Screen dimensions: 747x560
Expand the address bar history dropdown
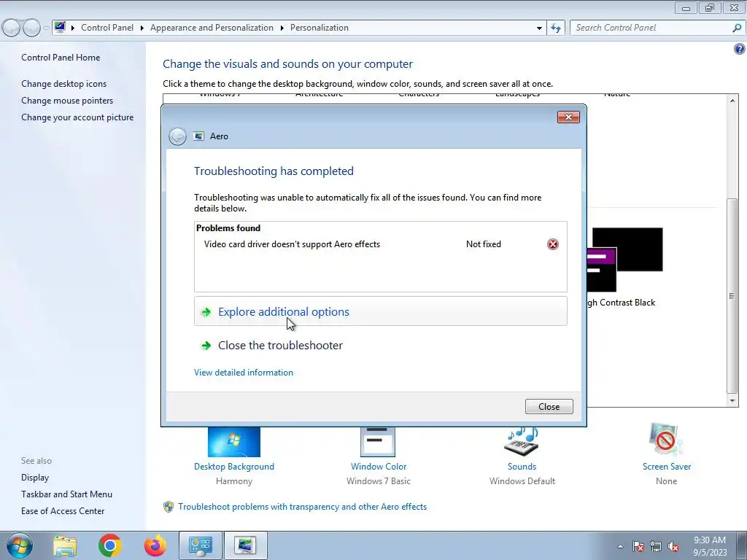[x=539, y=28]
